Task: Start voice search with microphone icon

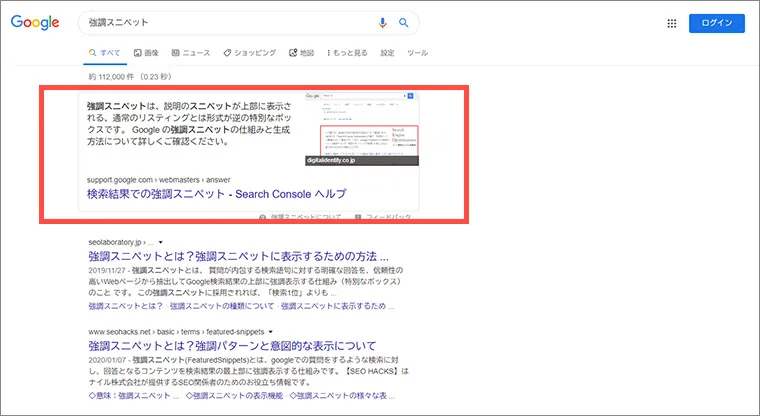Action: [382, 22]
